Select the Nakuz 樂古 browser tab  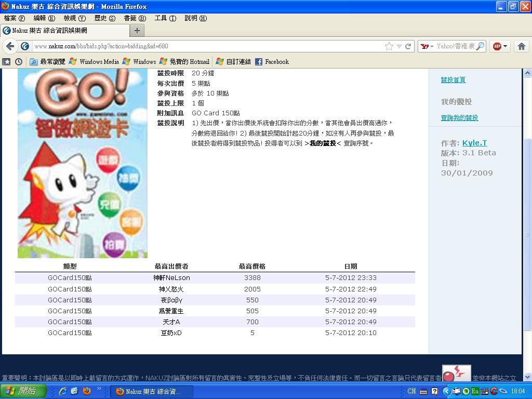(x=65, y=31)
